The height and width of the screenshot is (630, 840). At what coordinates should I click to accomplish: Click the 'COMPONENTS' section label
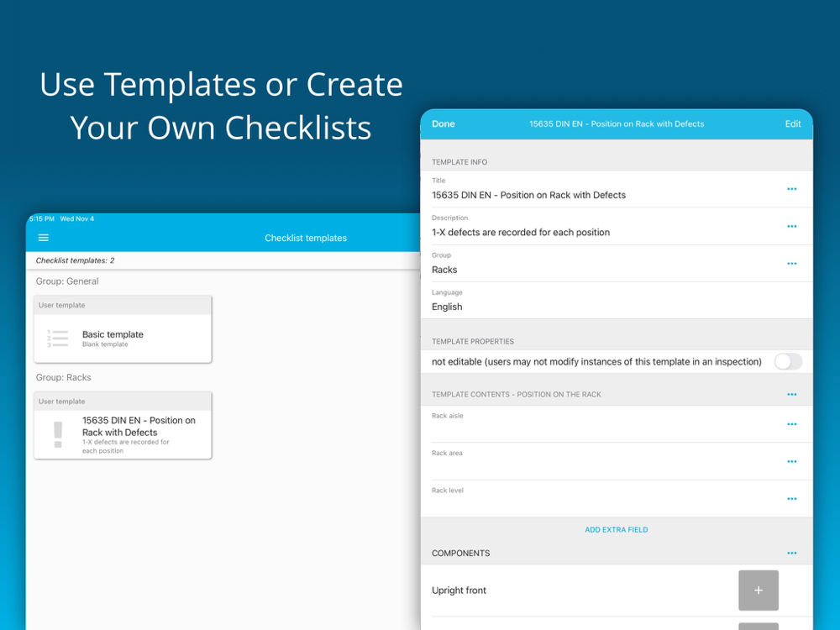[x=460, y=553]
